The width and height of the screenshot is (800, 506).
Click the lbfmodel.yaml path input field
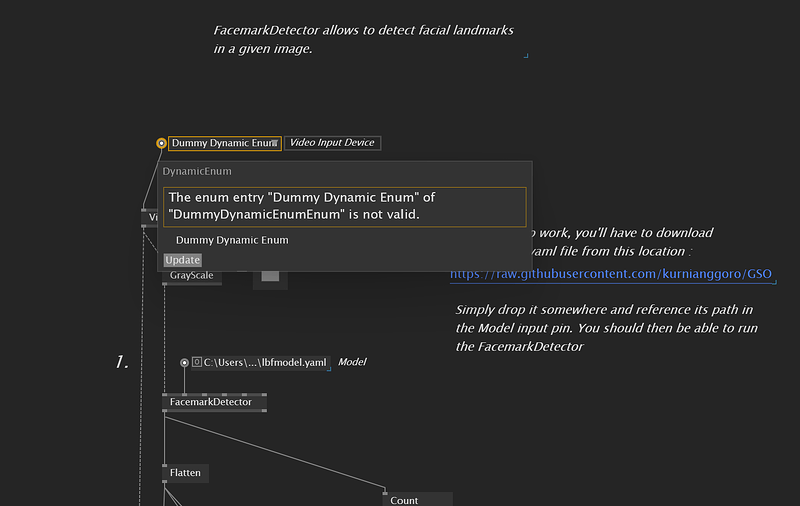pyautogui.click(x=266, y=362)
